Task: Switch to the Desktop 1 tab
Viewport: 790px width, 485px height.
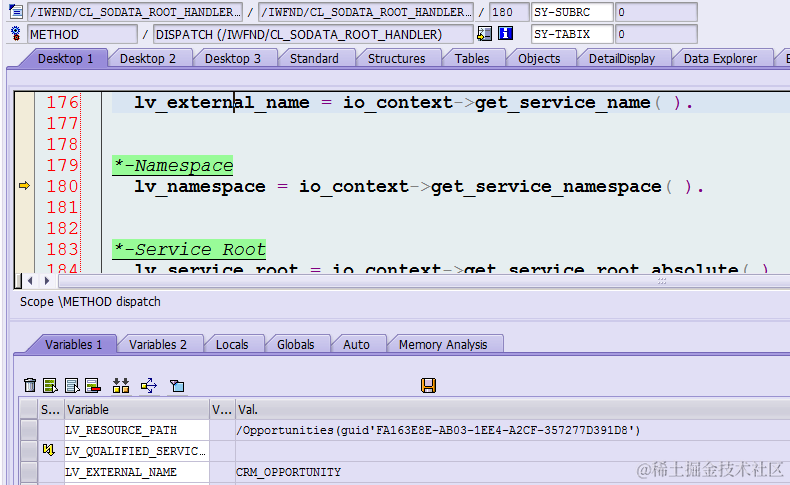Action: tap(65, 58)
